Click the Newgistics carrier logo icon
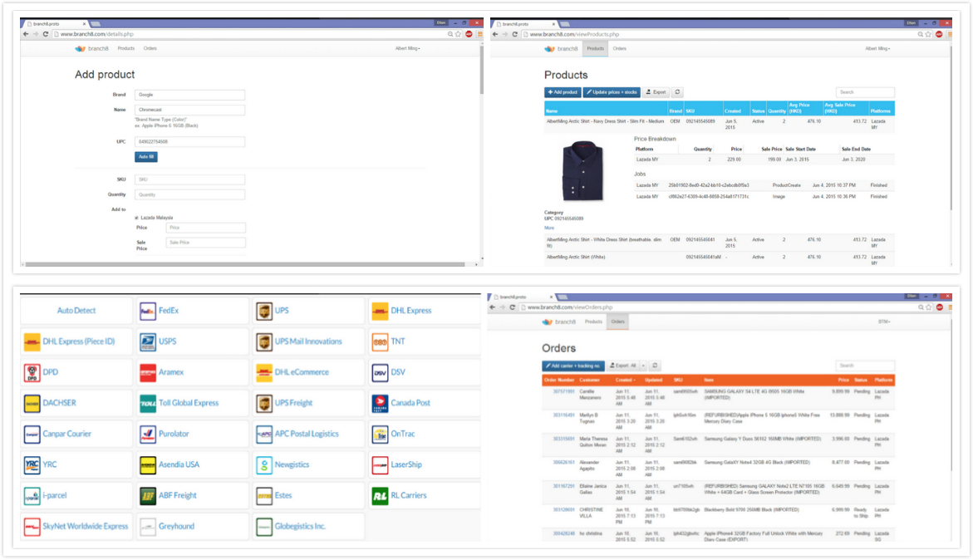Screen dimensions: 973x560 pyautogui.click(x=264, y=464)
